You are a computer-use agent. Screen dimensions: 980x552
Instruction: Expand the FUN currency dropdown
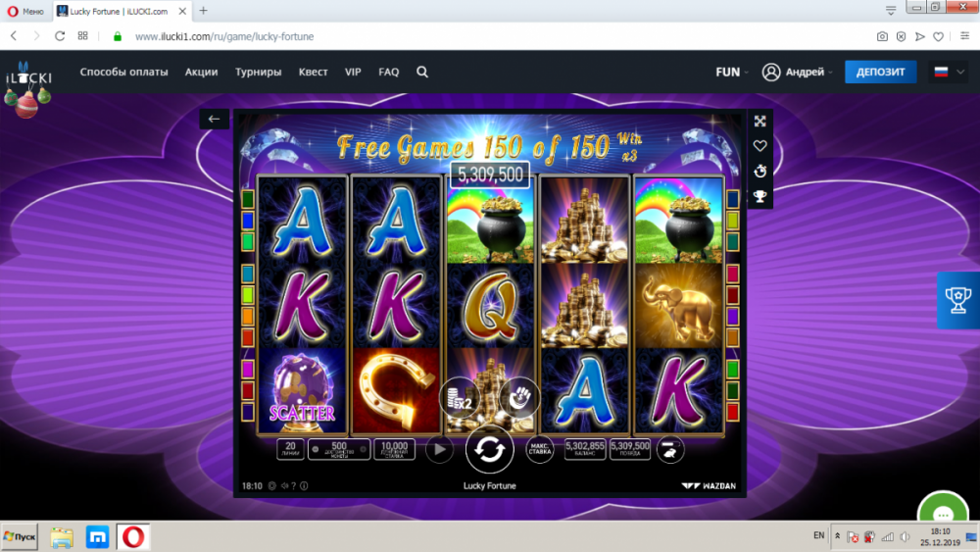pyautogui.click(x=732, y=72)
